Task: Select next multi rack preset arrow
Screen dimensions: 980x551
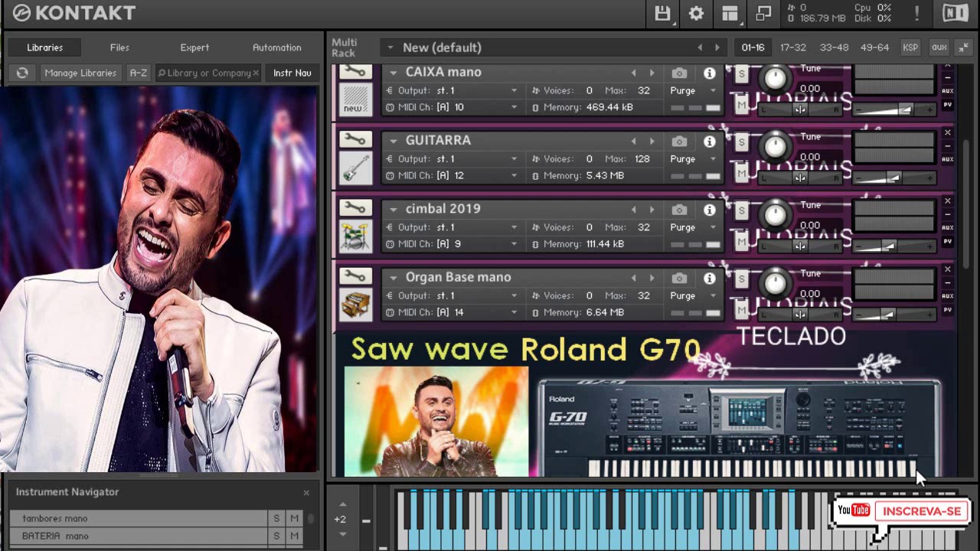Action: point(717,47)
